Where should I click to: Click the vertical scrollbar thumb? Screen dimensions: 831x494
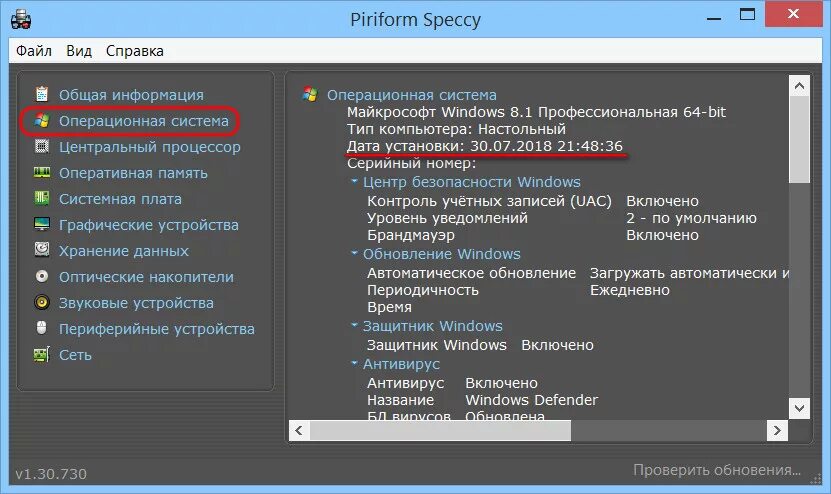tap(799, 139)
